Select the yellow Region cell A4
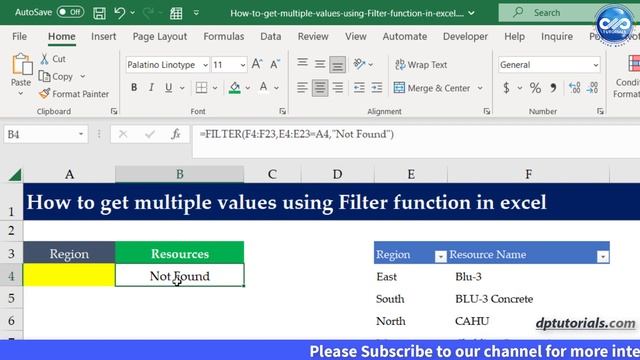Viewport: 640px width, 360px height. 69,275
